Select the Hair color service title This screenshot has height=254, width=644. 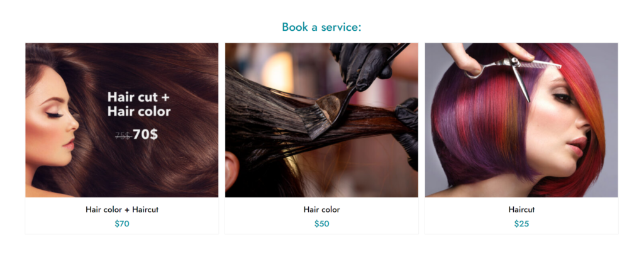321,209
